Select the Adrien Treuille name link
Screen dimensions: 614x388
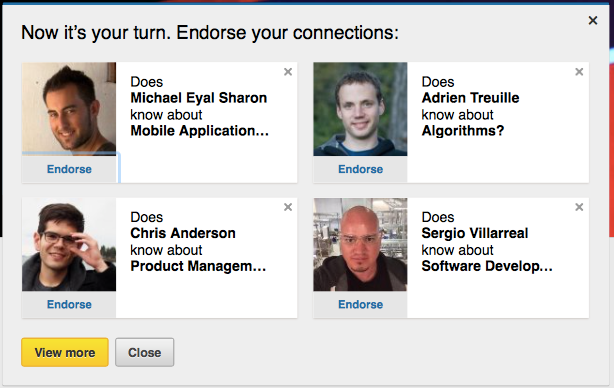[x=470, y=98]
